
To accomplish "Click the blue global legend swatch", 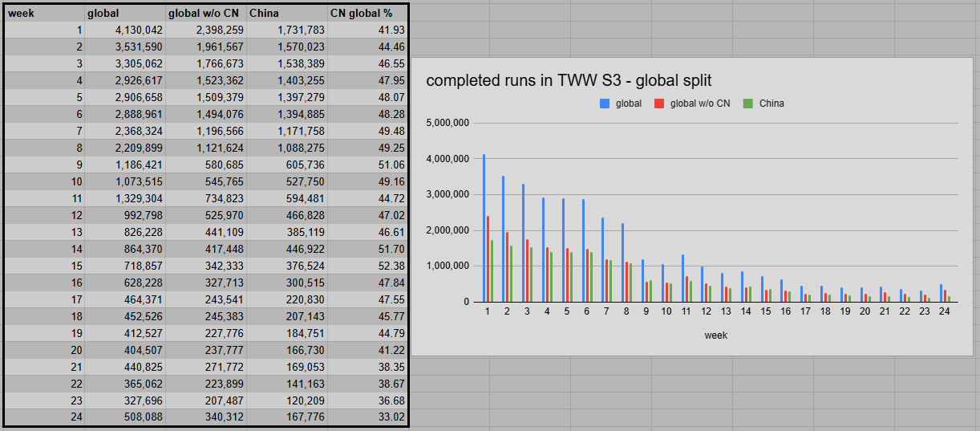I will pos(605,104).
